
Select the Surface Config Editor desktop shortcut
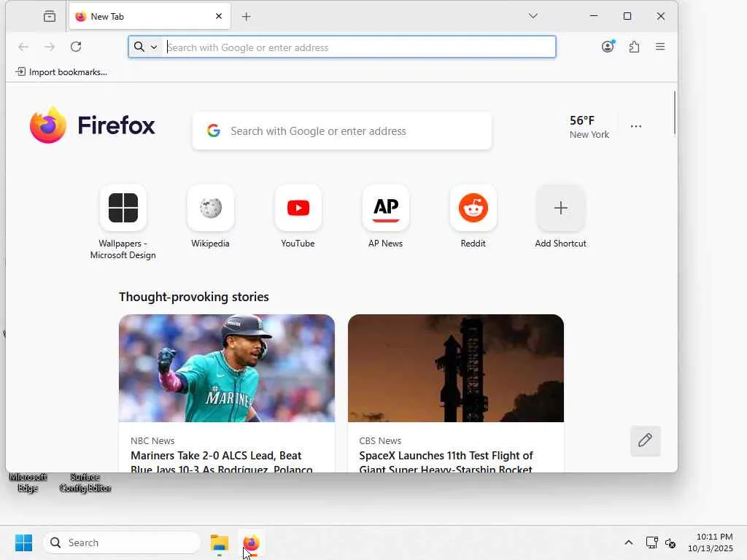(x=85, y=483)
